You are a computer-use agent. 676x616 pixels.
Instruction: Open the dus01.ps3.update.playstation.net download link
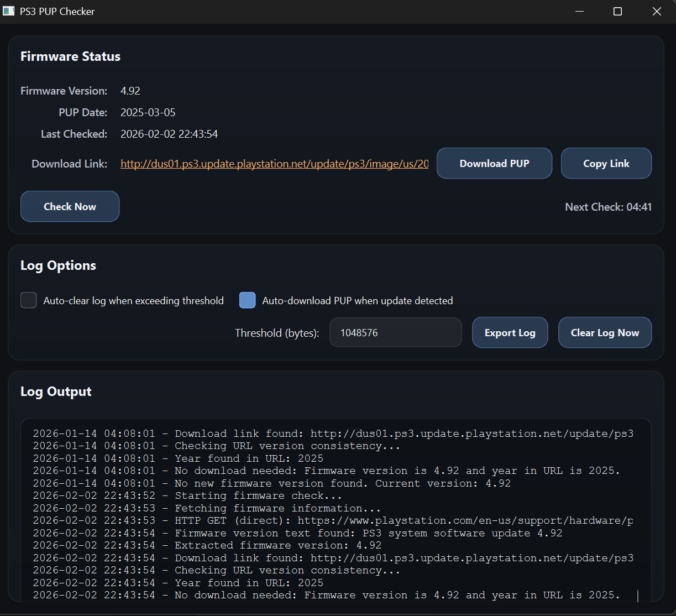click(x=274, y=164)
